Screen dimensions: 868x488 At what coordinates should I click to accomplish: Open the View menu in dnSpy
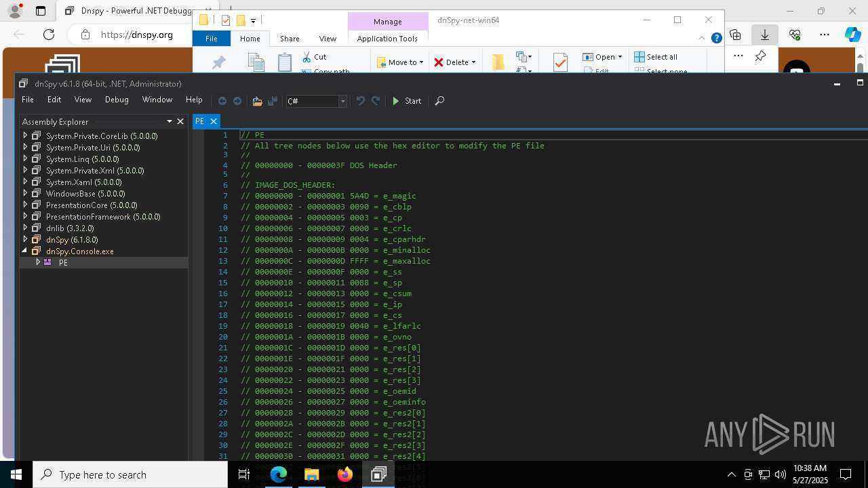tap(83, 100)
